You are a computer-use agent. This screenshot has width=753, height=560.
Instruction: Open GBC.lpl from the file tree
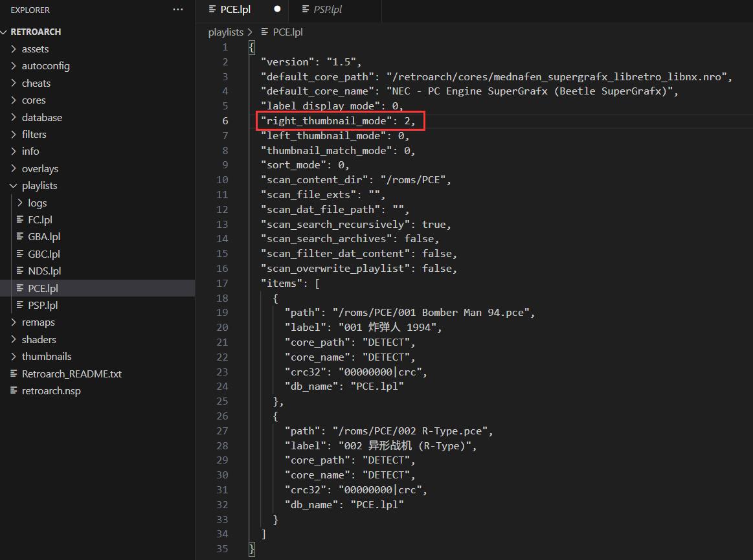pyautogui.click(x=44, y=254)
